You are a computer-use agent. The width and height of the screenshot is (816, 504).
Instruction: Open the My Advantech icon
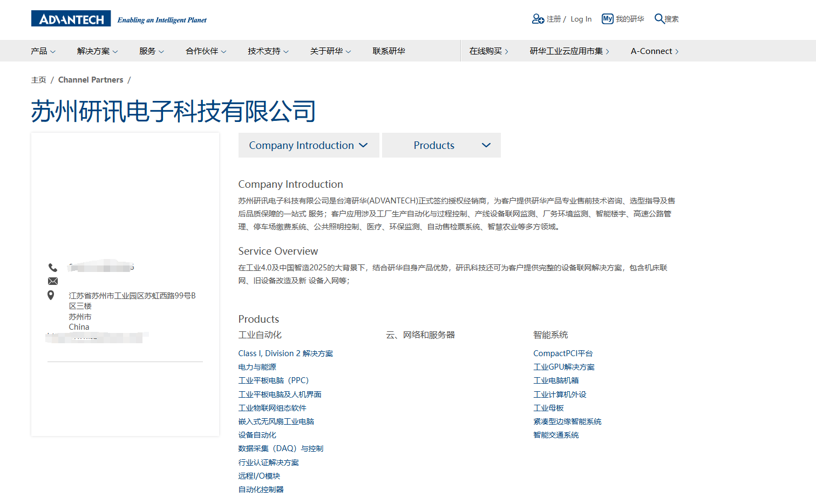[608, 19]
